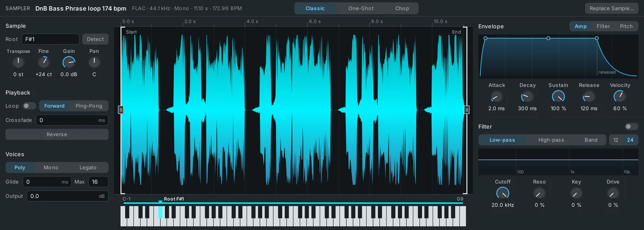Image resolution: width=644 pixels, height=230 pixels.
Task: Click the Gain knob
Action: [69, 62]
